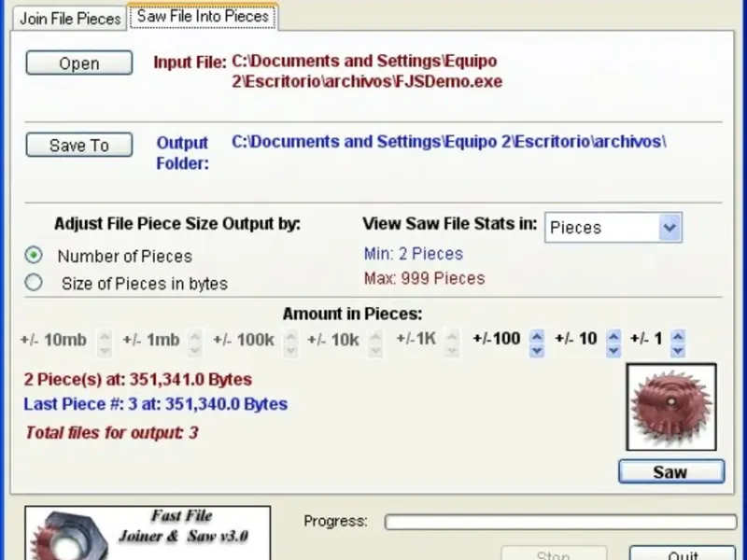Select the Saw File Into Pieces tab
Screen dimensions: 747x560
(203, 17)
